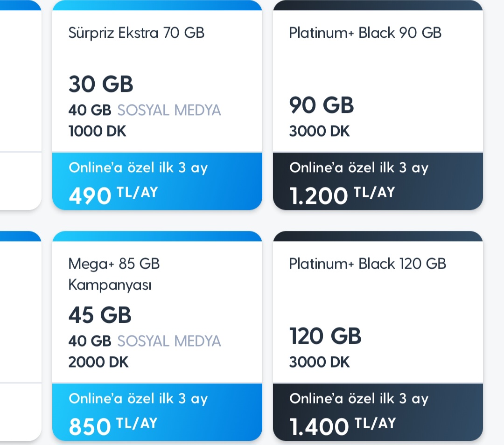Viewport: 504px width, 445px height.
Task: Tap 3000 DK in Platinum+ Black 90 GB card
Action: 319,131
